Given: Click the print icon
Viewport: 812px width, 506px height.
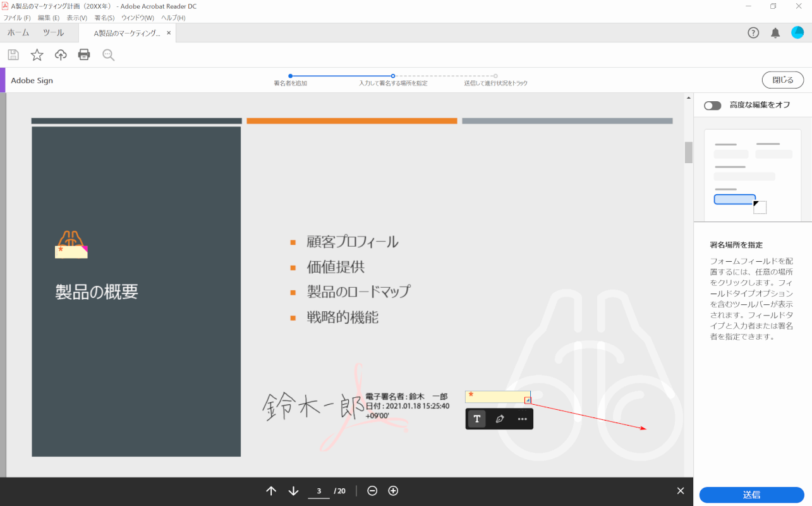Looking at the screenshot, I should (x=83, y=54).
